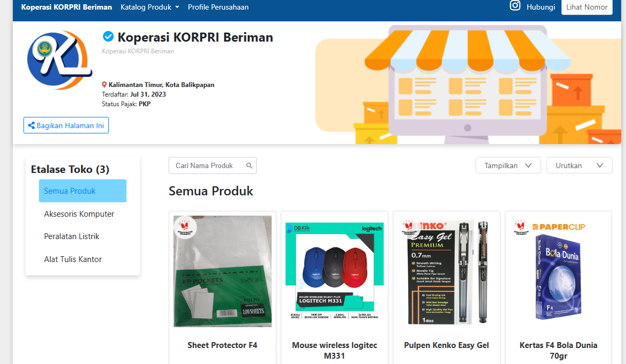Click Bagikan Halaman Ini button
The width and height of the screenshot is (626, 364).
point(66,125)
